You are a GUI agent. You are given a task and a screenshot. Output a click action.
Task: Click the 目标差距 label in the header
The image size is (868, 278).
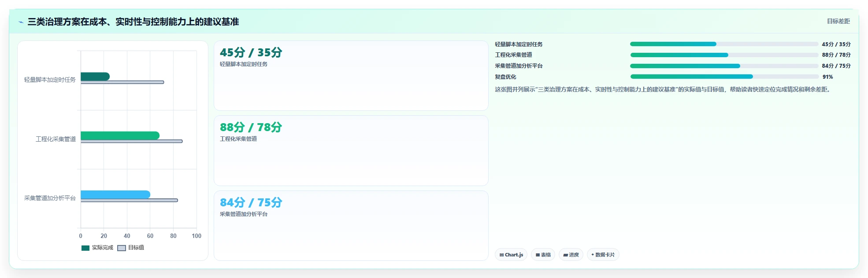[838, 21]
